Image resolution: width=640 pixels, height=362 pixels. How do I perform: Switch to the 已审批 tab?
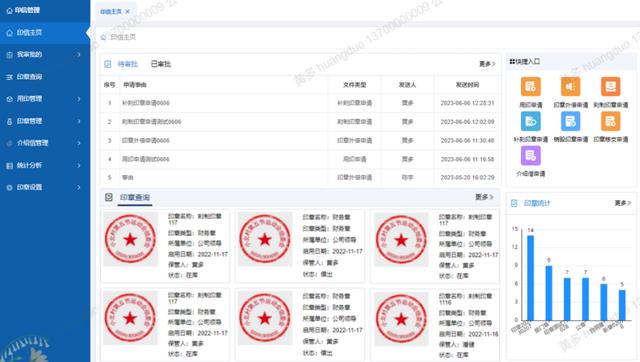[x=161, y=64]
